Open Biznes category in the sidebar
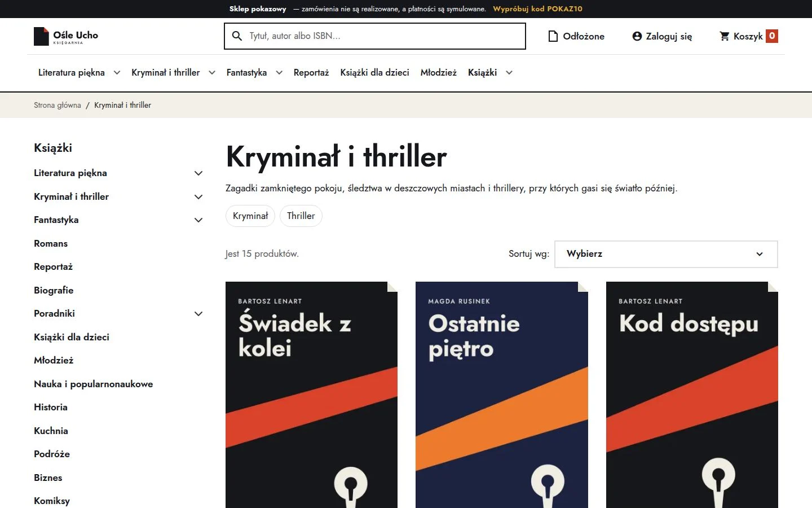 (x=48, y=478)
